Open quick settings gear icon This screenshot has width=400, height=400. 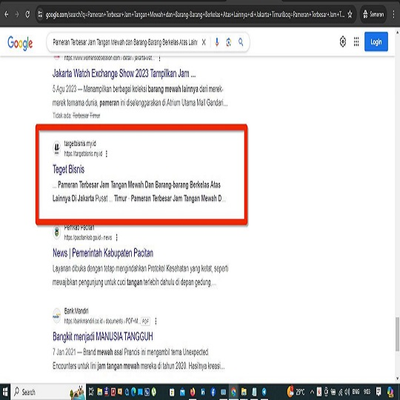(x=343, y=42)
